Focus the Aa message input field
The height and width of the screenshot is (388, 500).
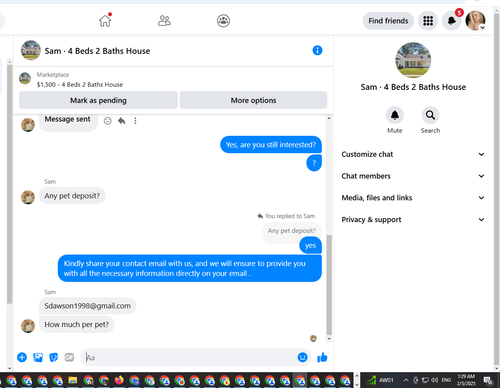point(188,357)
